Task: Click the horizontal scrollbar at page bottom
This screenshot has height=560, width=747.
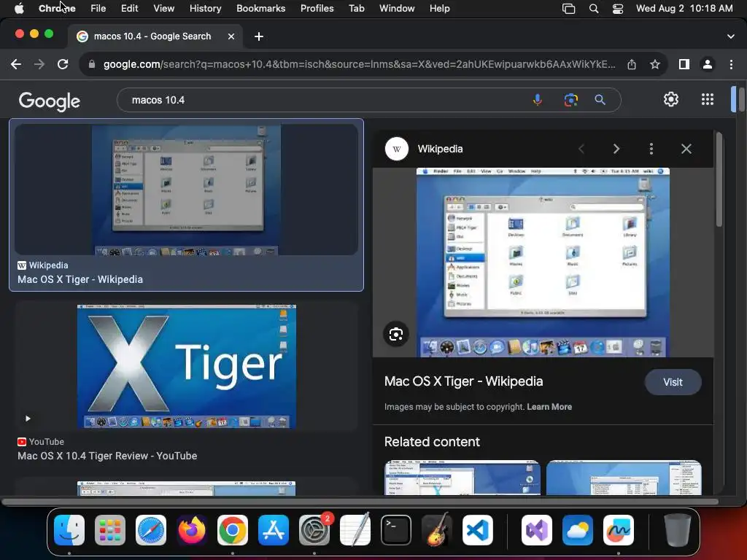Action: [360, 502]
